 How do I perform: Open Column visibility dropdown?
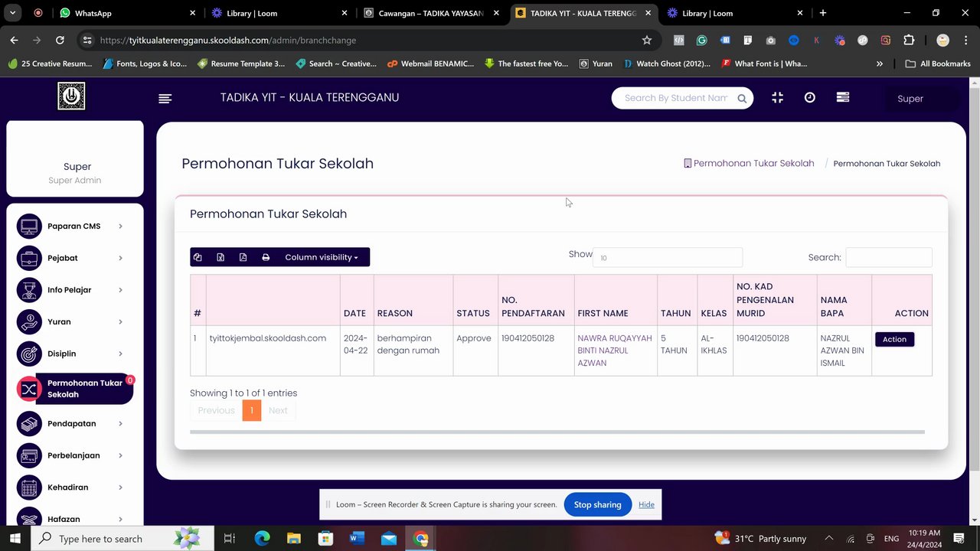point(322,257)
